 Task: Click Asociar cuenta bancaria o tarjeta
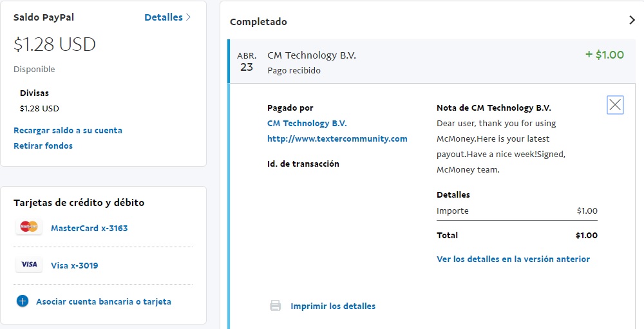[x=103, y=301]
